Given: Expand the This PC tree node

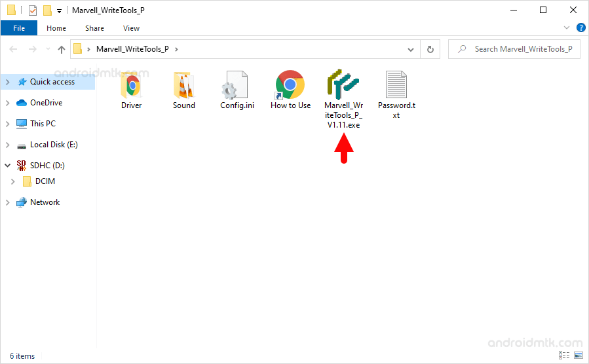Looking at the screenshot, I should tap(7, 124).
